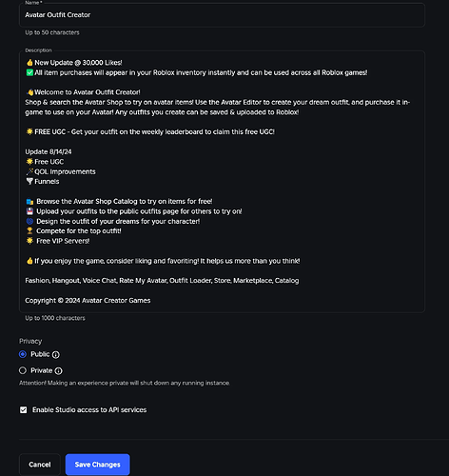Click the sun emoji before Free VIP Servers

pos(29,241)
